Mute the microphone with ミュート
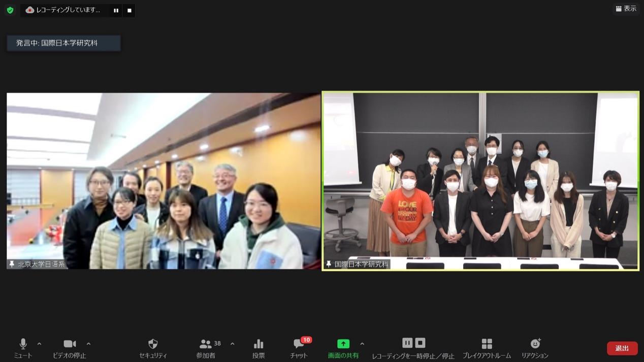This screenshot has width=644, height=362. click(x=23, y=348)
